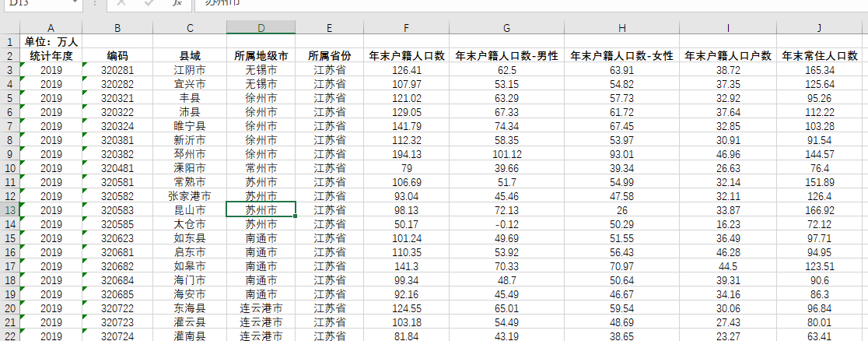
Task: Select the 溧阳市 cell
Action: pyautogui.click(x=190, y=168)
